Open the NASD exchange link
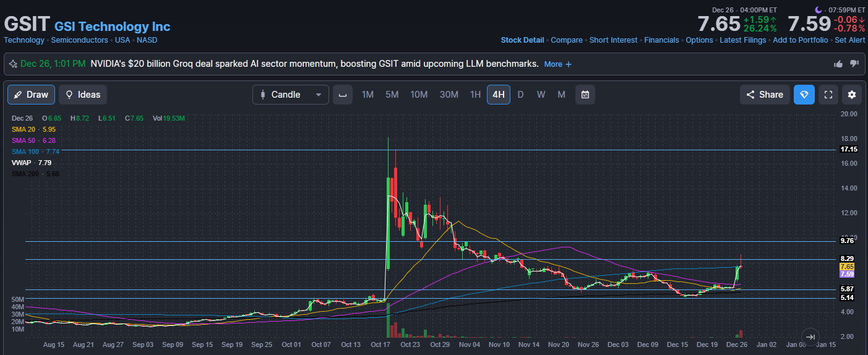 pyautogui.click(x=147, y=40)
